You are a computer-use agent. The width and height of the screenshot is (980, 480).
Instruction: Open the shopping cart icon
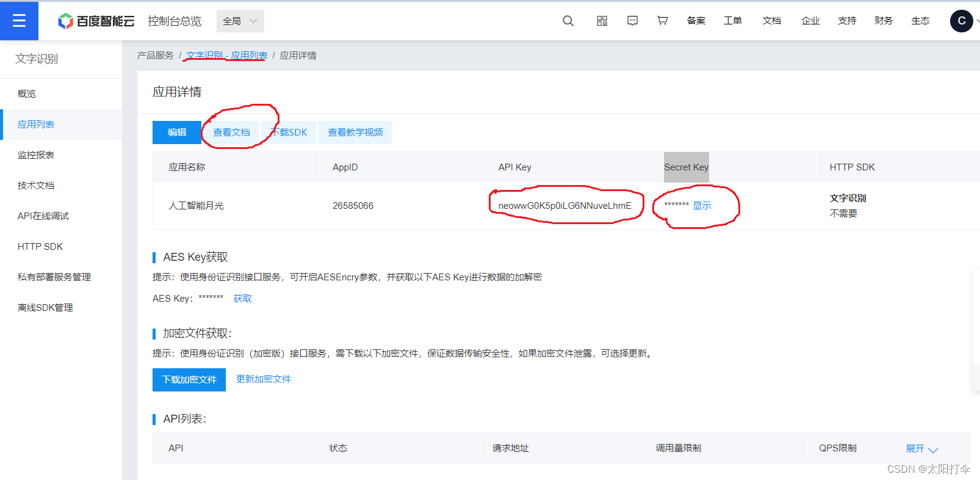[x=663, y=21]
